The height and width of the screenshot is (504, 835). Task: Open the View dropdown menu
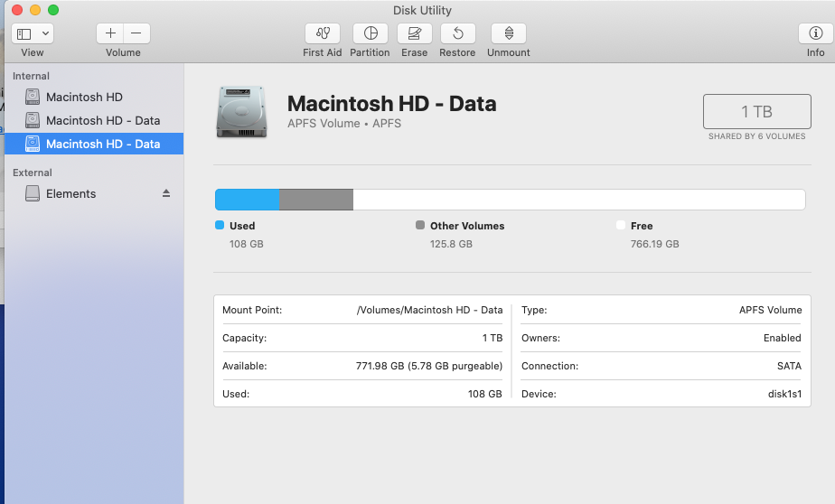tap(33, 33)
